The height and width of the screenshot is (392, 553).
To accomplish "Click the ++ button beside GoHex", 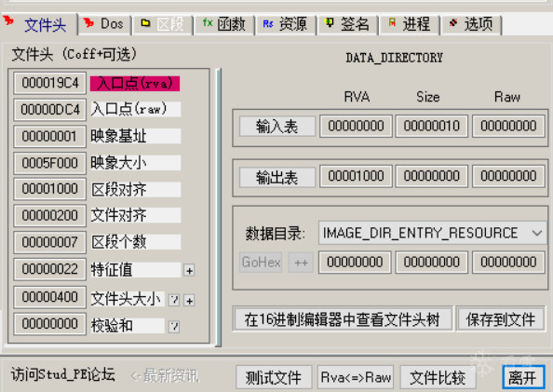I will (301, 263).
